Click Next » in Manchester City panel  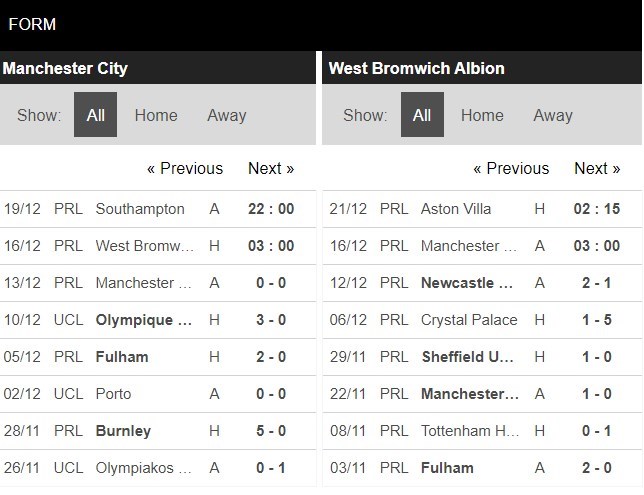pyautogui.click(x=271, y=168)
